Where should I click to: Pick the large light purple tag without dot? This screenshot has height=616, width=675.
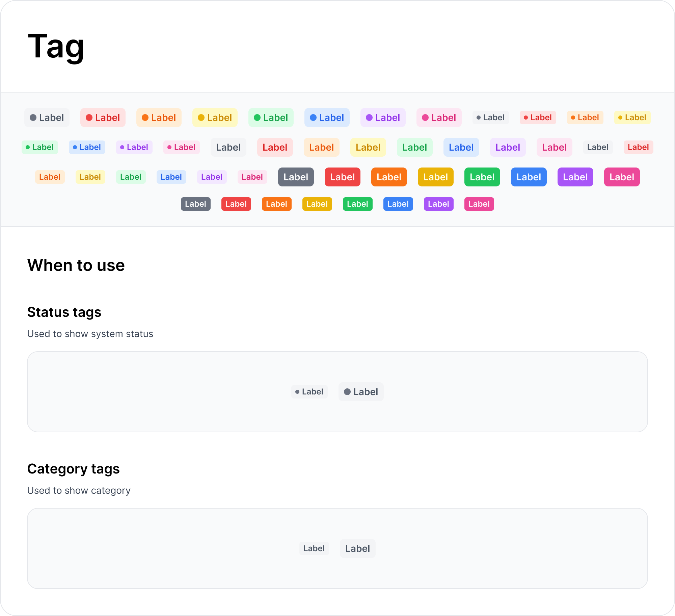[508, 147]
